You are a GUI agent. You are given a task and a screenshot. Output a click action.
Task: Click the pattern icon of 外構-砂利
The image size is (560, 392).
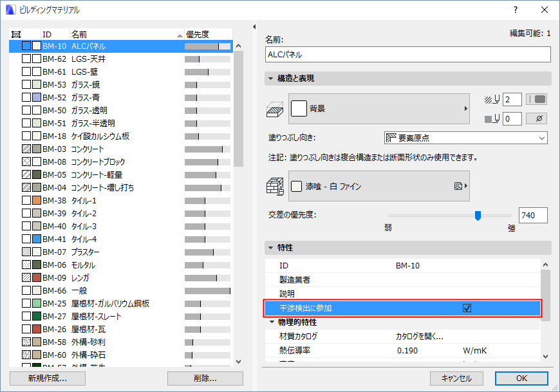click(26, 342)
